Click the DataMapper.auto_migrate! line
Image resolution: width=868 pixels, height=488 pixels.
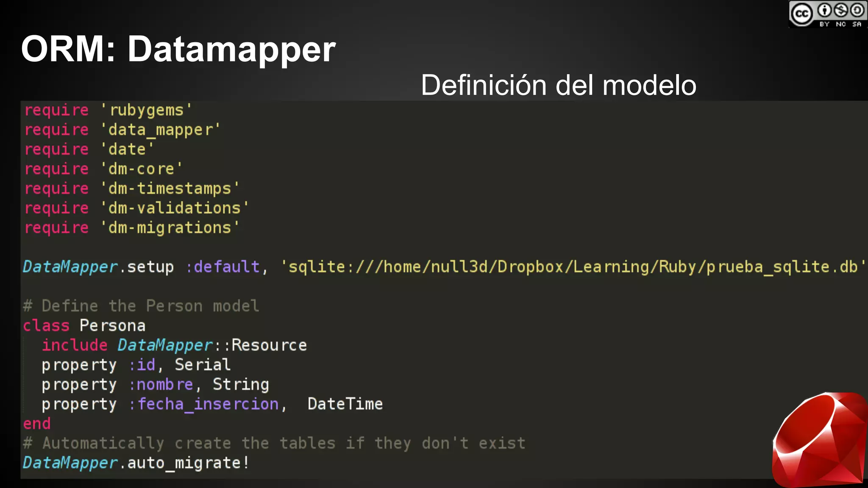(x=136, y=463)
